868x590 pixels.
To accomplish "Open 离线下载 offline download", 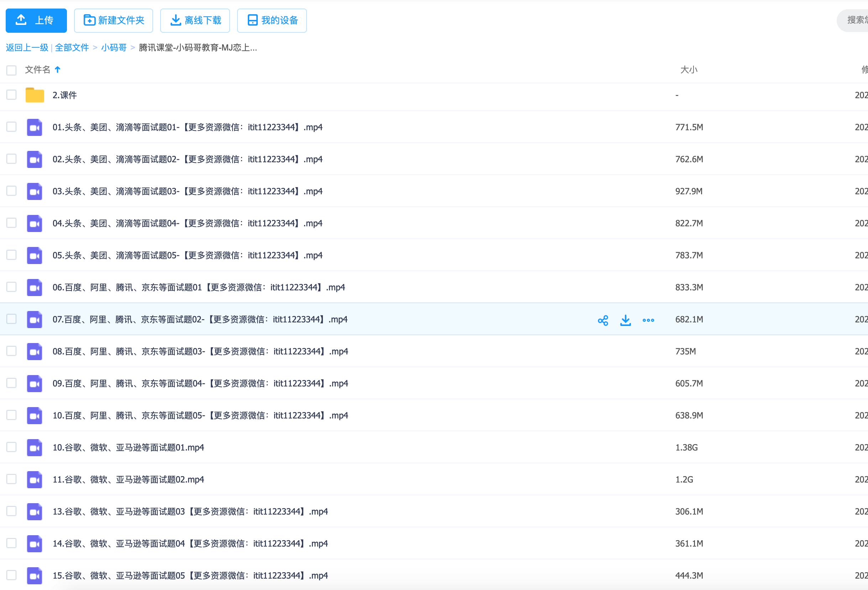I will (x=195, y=21).
